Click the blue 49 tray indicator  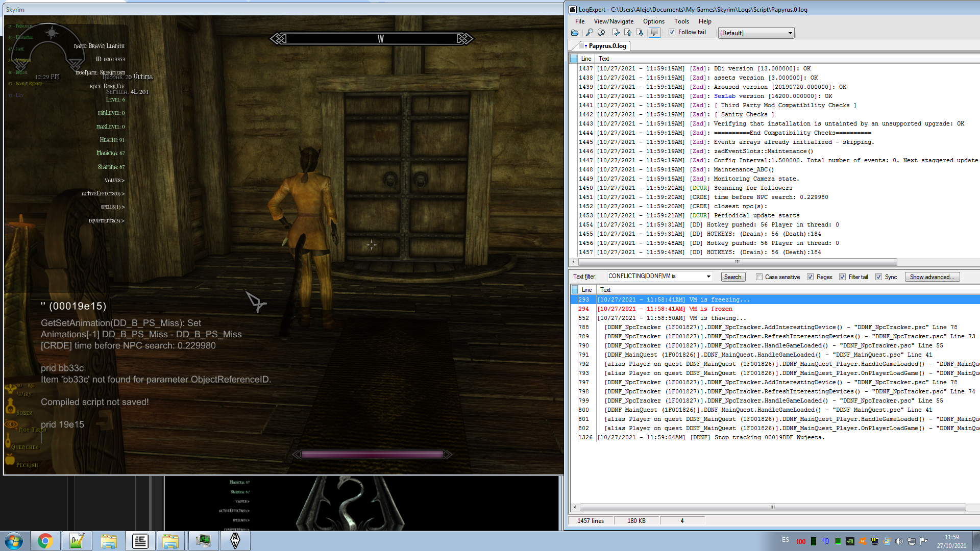(x=826, y=541)
